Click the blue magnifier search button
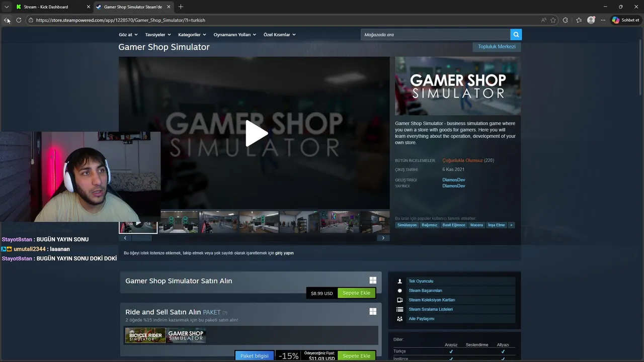644x362 pixels. (x=516, y=35)
